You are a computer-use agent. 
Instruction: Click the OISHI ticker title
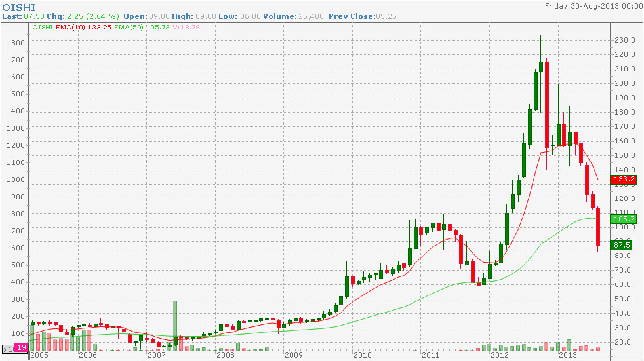19,7
